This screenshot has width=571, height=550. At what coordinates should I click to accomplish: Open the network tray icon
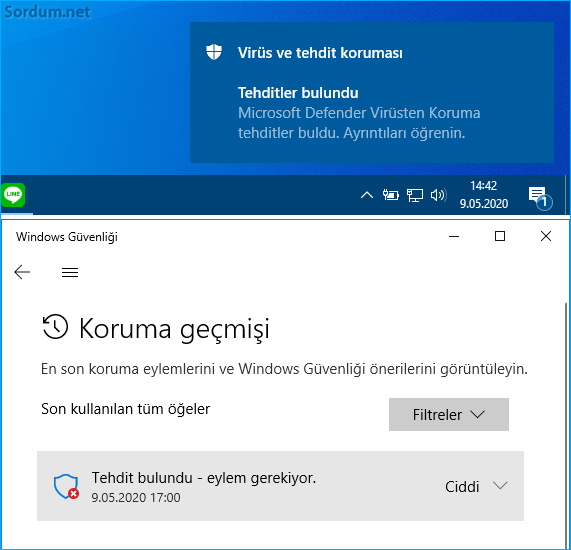click(x=414, y=195)
